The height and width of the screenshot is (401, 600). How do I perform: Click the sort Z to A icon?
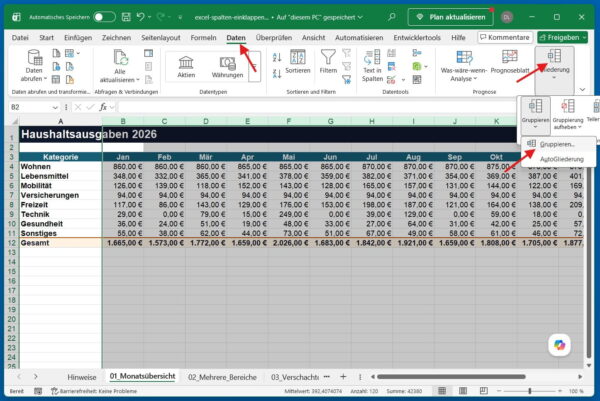[277, 73]
